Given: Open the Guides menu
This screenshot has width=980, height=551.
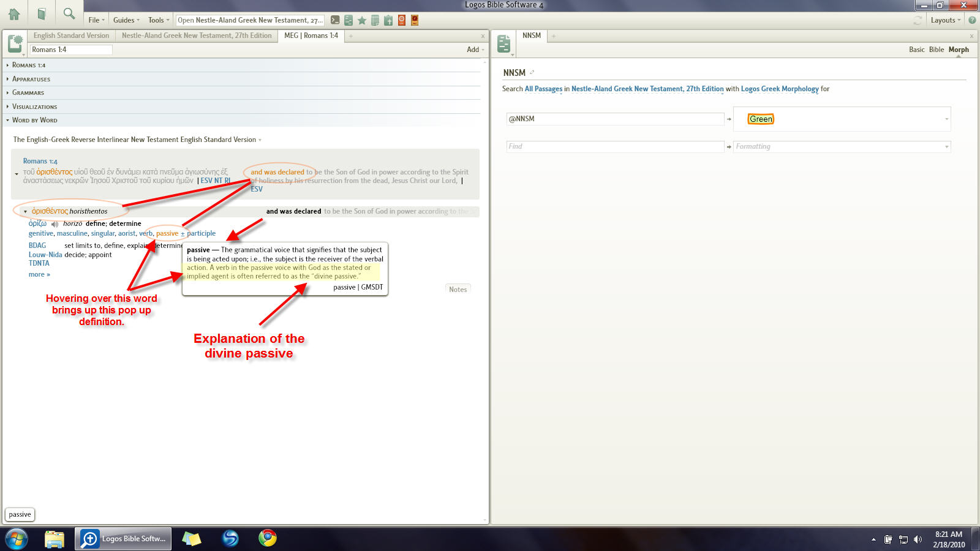Looking at the screenshot, I should coord(126,20).
